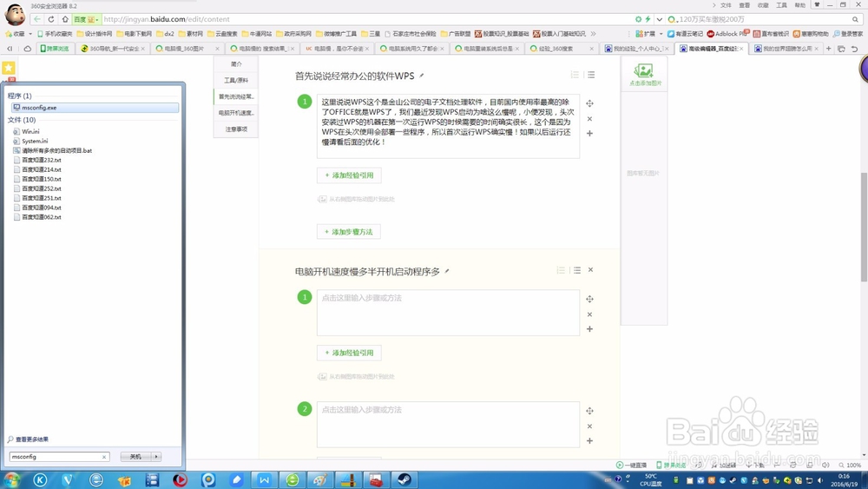
Task: Click the 100% zoom level in status bar
Action: tap(851, 466)
